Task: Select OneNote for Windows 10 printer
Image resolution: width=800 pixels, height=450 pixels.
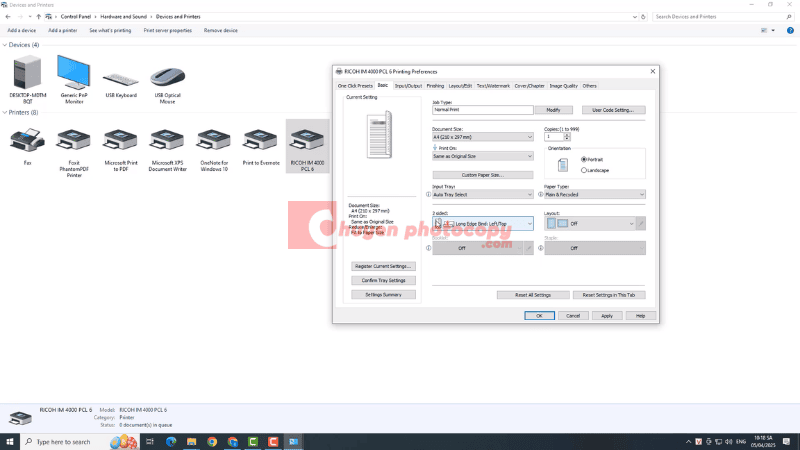Action: (x=214, y=140)
